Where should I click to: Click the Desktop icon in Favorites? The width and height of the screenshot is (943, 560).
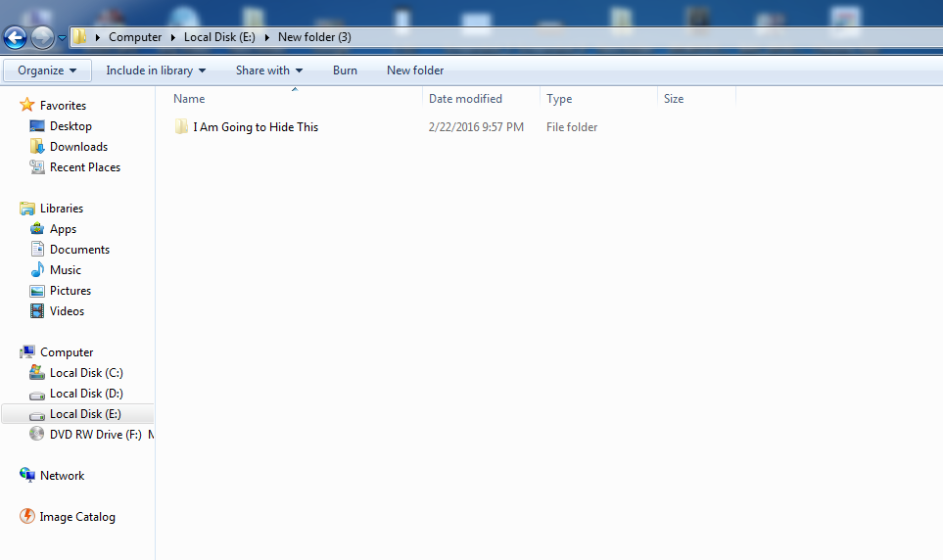click(37, 125)
